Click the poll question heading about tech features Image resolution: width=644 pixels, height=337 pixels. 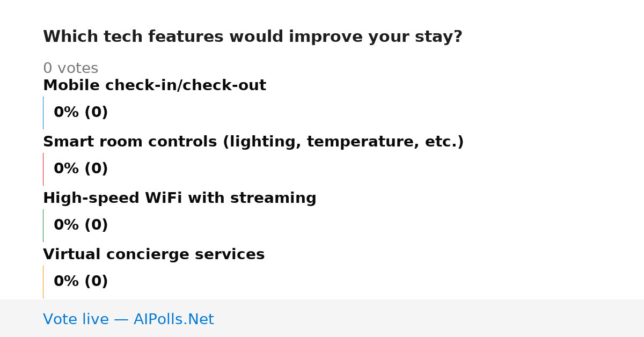coord(252,37)
